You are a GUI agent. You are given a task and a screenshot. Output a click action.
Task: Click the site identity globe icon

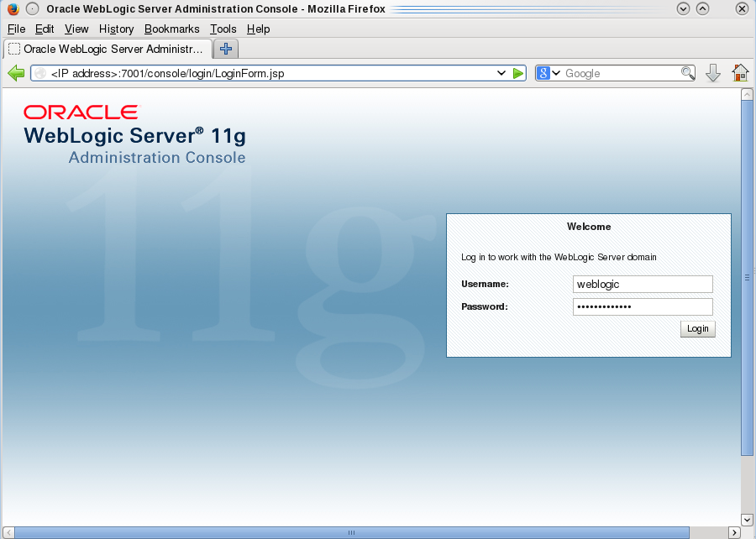click(x=40, y=73)
